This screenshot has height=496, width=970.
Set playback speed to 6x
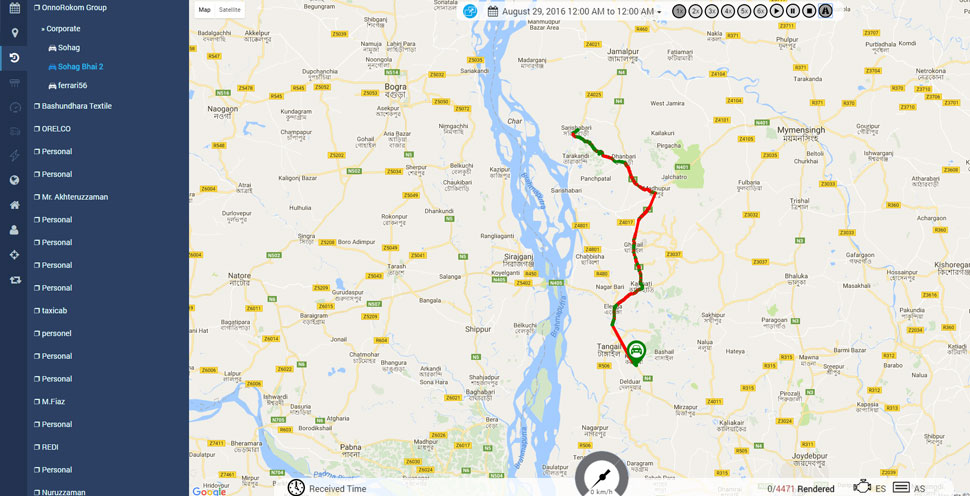(x=760, y=11)
